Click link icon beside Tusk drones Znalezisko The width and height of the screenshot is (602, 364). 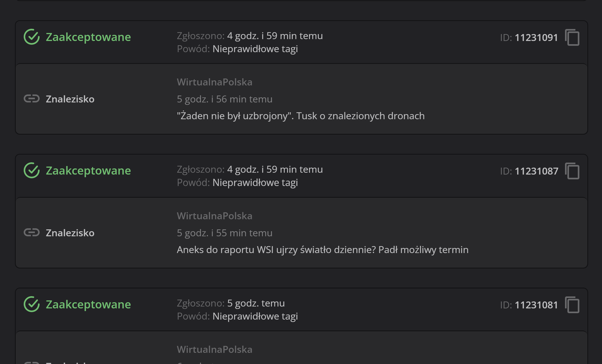coord(32,99)
